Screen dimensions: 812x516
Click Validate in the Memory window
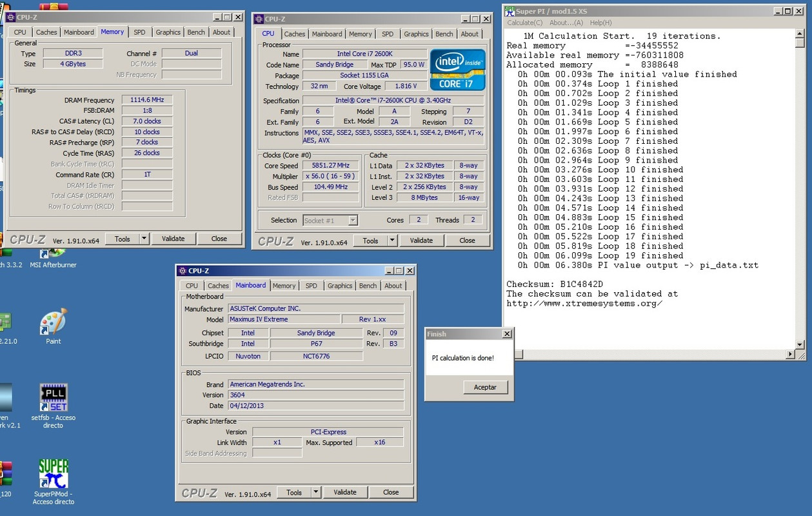[173, 239]
